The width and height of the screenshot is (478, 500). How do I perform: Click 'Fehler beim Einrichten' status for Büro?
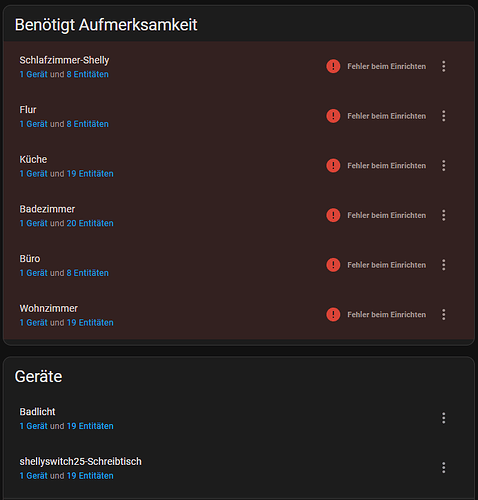click(x=387, y=265)
